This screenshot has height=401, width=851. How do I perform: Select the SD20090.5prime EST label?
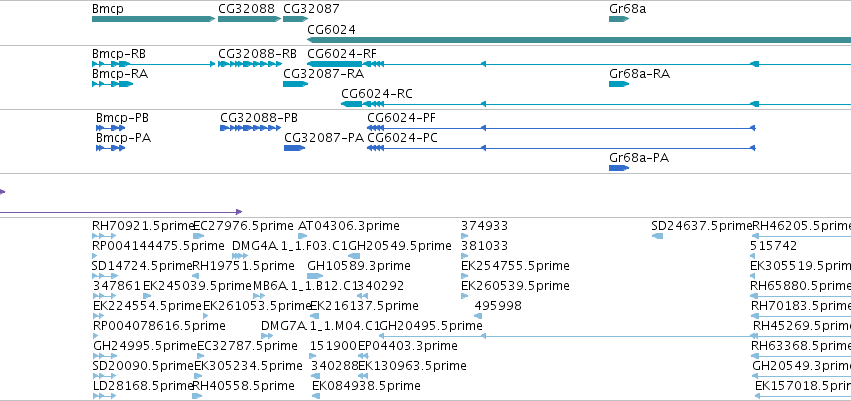pyautogui.click(x=143, y=366)
